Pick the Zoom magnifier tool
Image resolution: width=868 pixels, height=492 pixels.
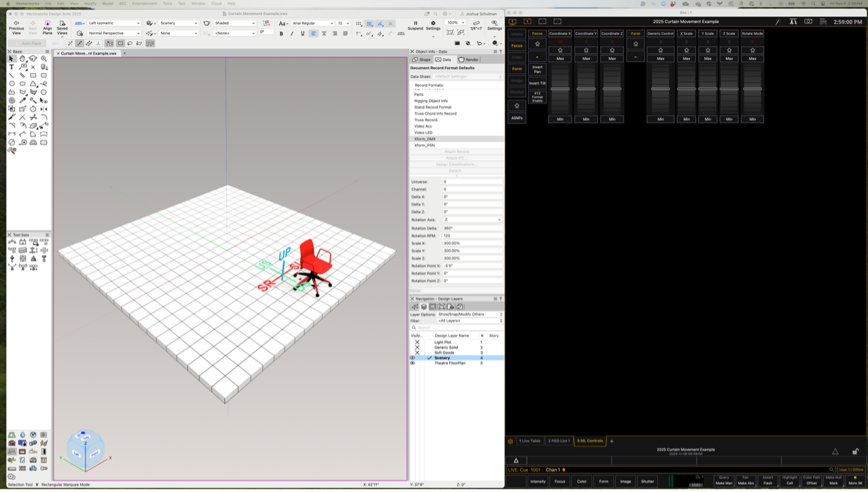pyautogui.click(x=44, y=59)
